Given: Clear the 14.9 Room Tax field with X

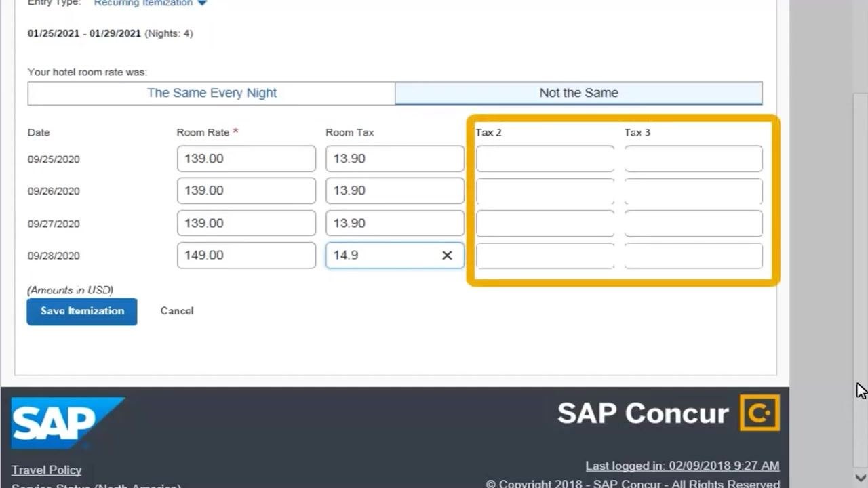Looking at the screenshot, I should coord(447,256).
